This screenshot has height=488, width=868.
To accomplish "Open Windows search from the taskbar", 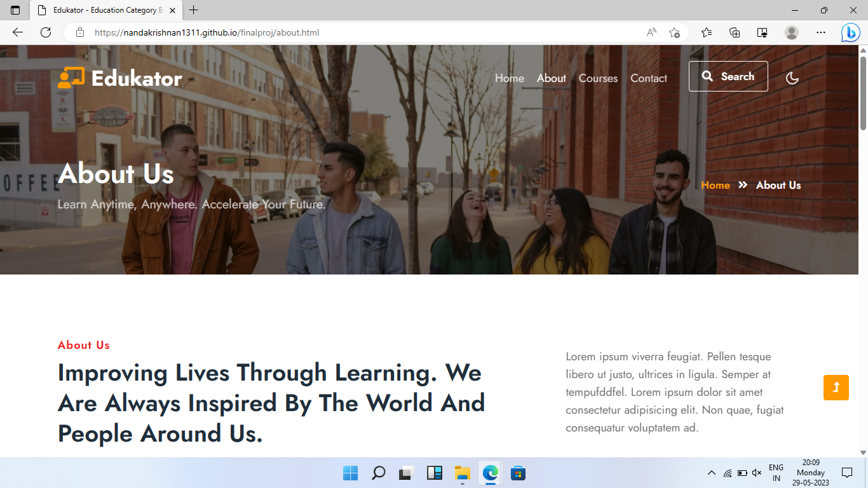I will click(378, 473).
